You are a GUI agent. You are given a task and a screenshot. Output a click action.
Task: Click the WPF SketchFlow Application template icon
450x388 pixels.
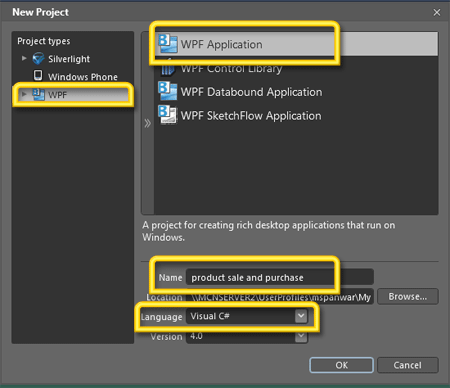[167, 115]
